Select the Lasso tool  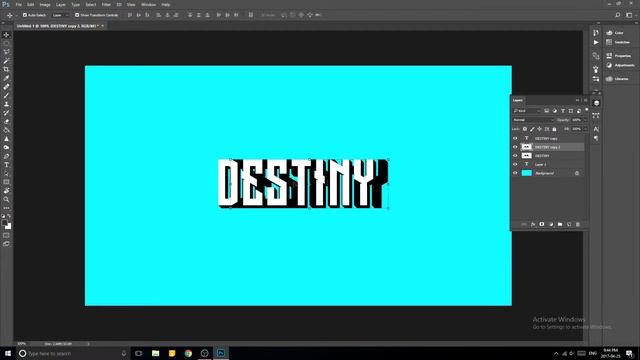6,52
